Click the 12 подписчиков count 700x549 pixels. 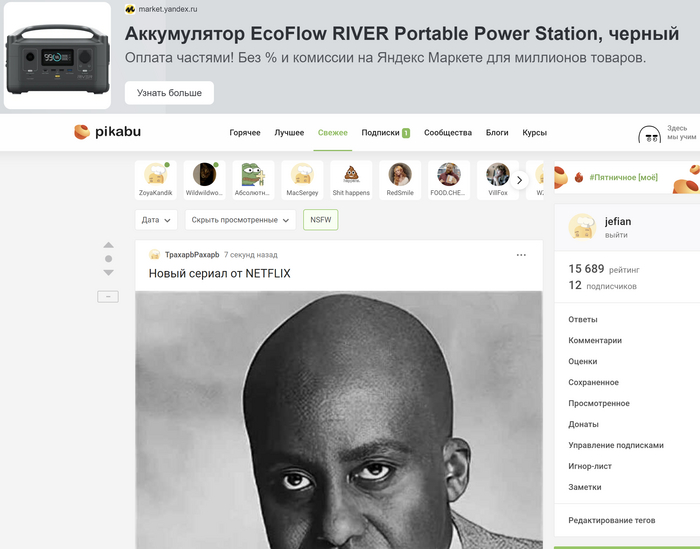coord(602,285)
